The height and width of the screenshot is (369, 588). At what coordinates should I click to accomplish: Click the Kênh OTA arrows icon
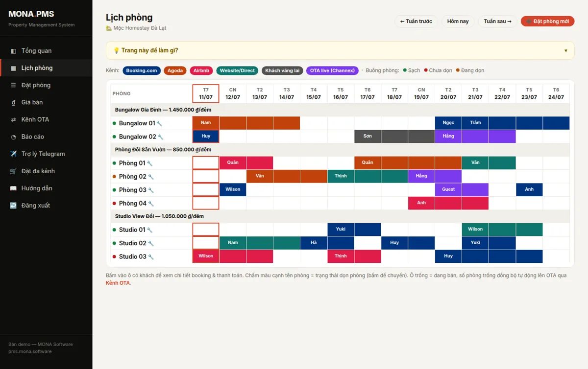click(x=13, y=119)
